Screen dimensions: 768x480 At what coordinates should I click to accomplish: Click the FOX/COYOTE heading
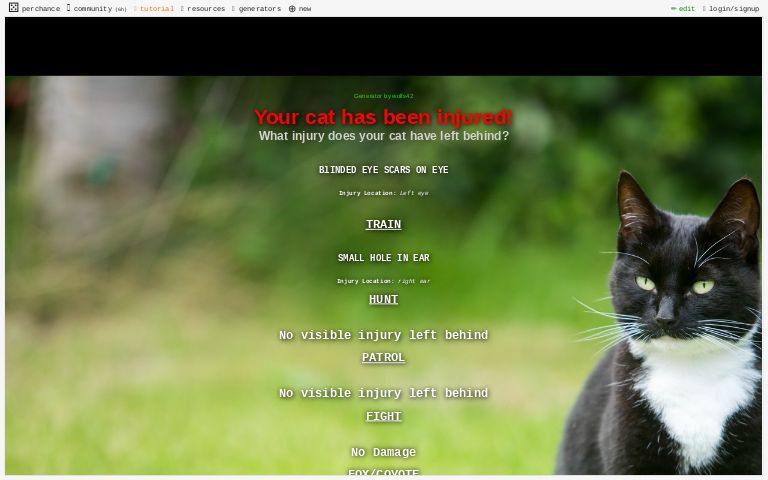coord(383,472)
